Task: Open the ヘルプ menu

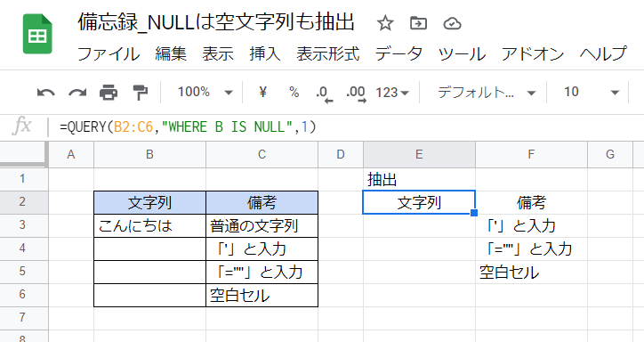Action: point(603,53)
